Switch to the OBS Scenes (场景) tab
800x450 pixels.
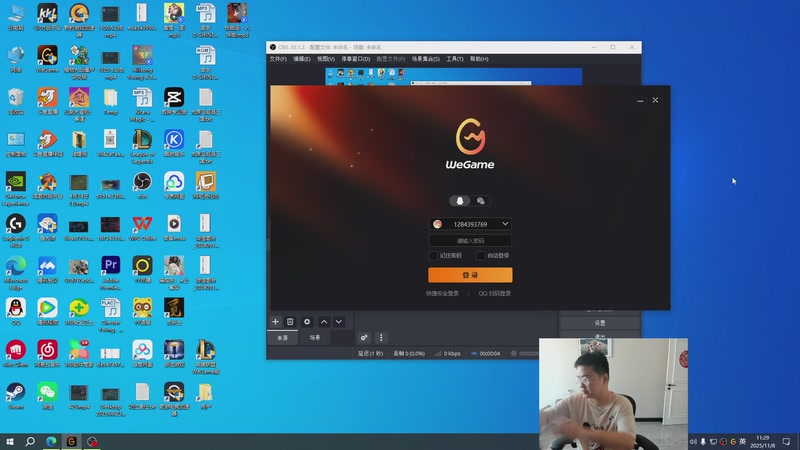click(315, 338)
